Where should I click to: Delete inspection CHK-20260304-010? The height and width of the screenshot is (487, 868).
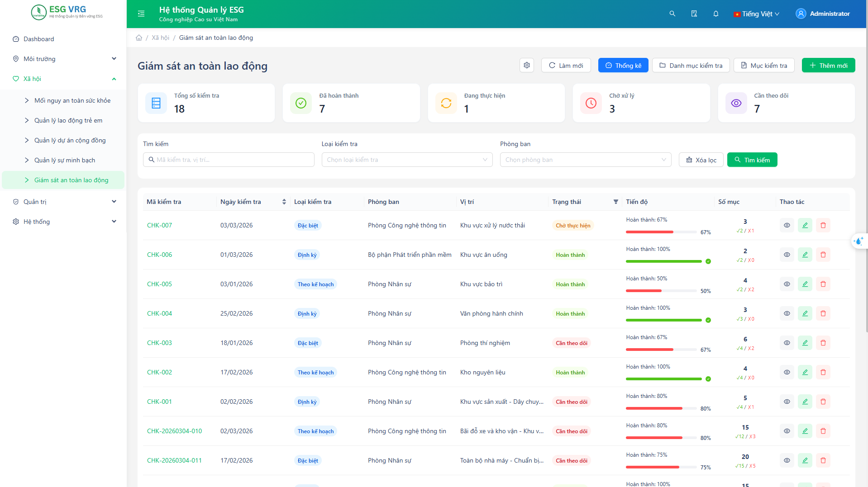tap(823, 431)
